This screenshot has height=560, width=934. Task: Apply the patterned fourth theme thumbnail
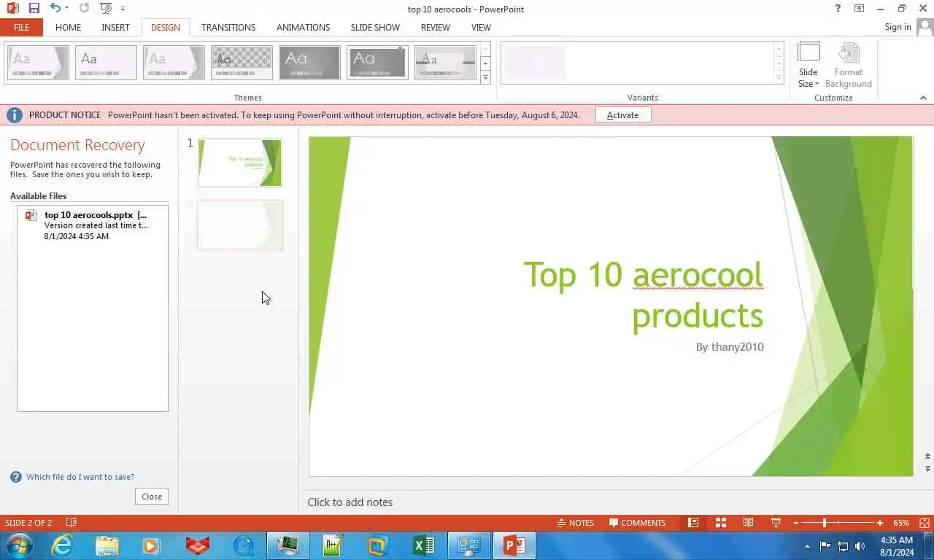pos(242,63)
